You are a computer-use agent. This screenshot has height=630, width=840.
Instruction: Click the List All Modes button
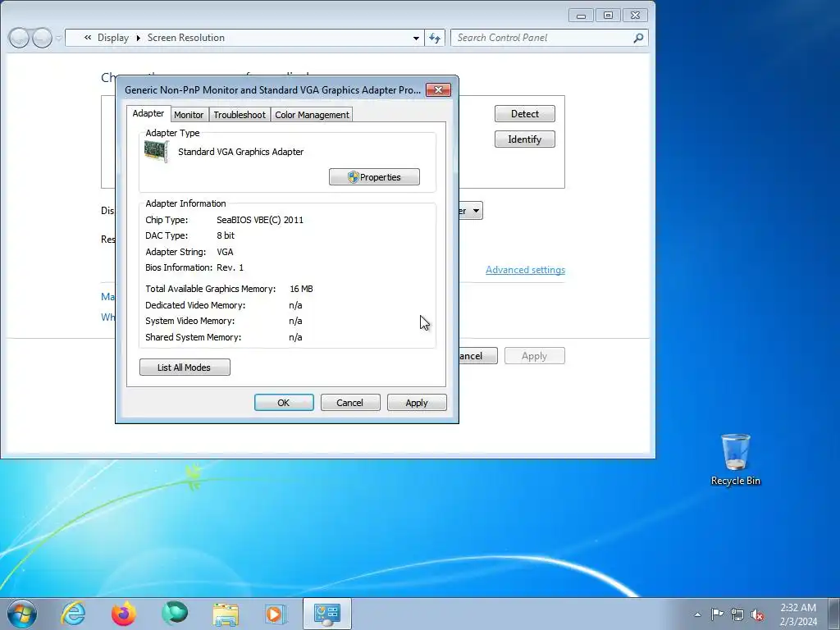pos(185,367)
